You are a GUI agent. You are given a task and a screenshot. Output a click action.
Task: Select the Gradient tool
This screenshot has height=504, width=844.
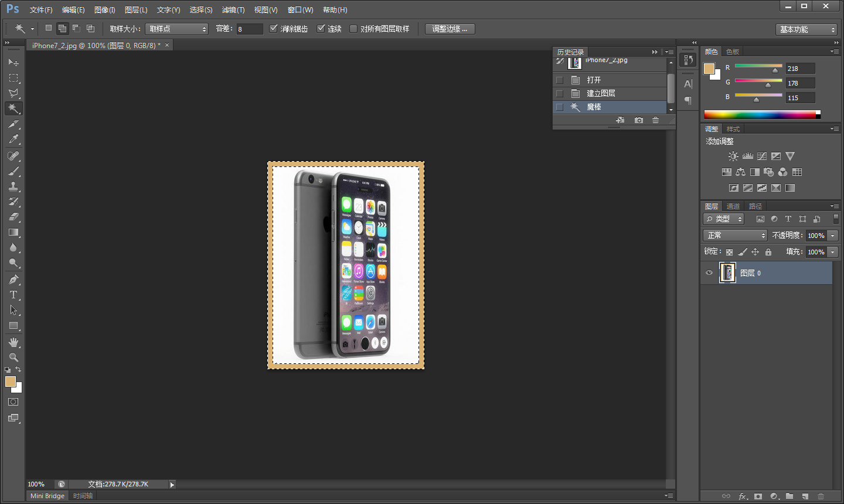tap(13, 232)
